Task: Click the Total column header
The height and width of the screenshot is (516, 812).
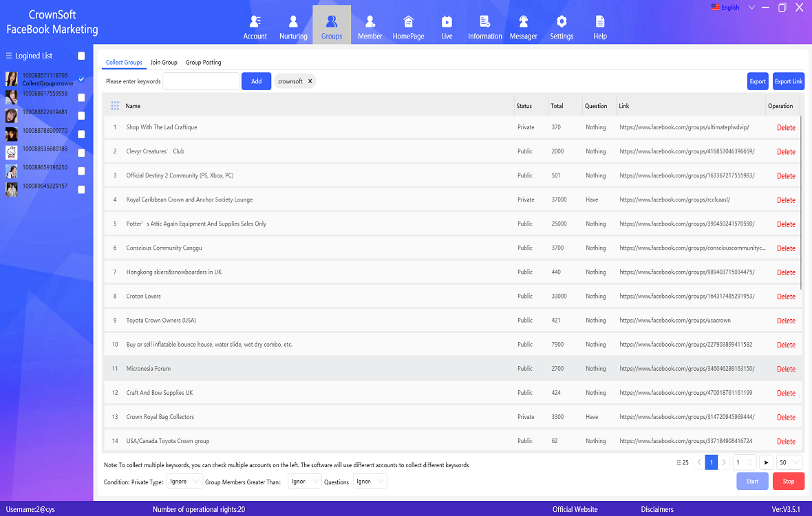Action: [557, 105]
